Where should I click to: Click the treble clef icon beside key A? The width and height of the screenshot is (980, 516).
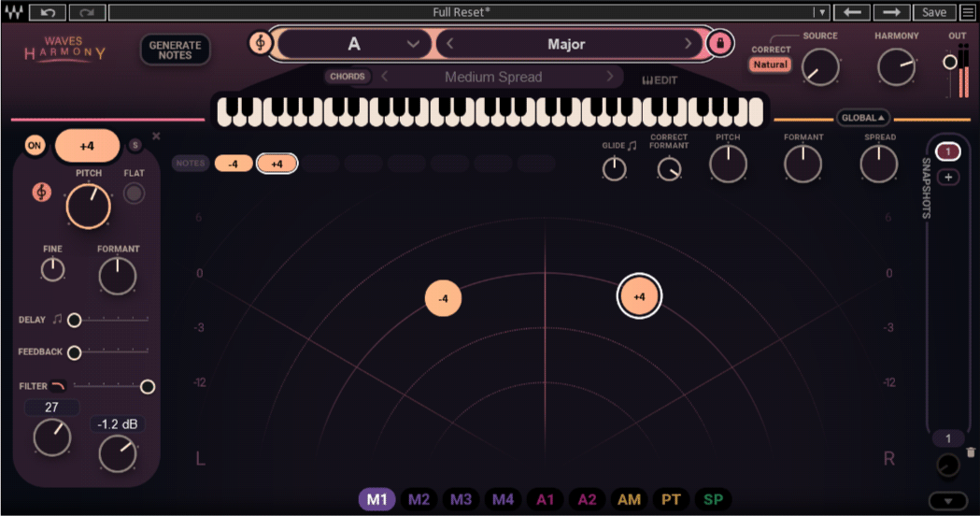(260, 43)
